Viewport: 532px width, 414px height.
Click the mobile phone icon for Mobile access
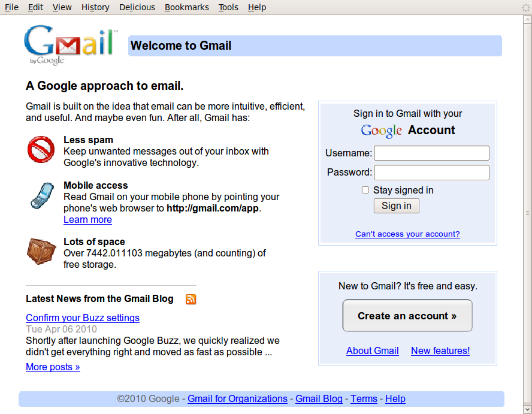41,195
